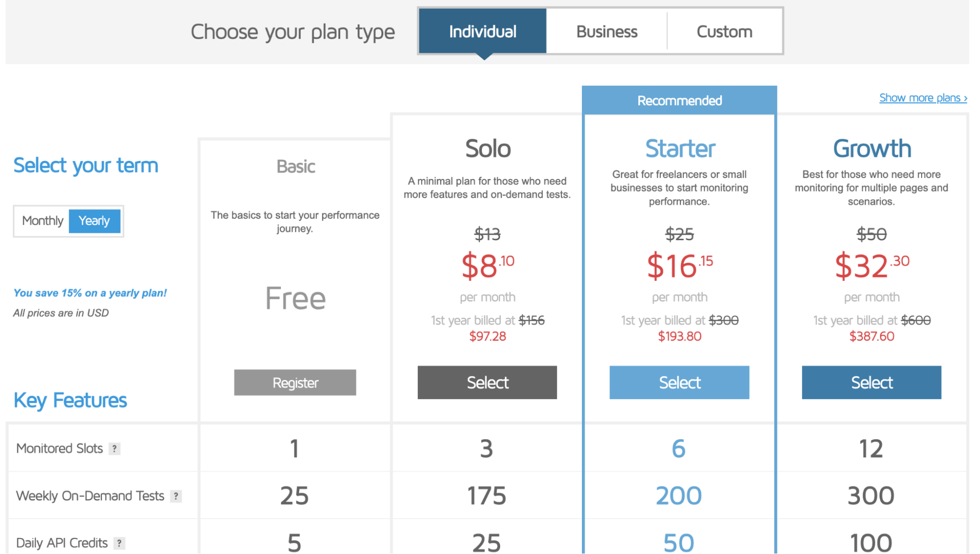
Task: Click Solo yearly billed price detail
Action: (487, 328)
